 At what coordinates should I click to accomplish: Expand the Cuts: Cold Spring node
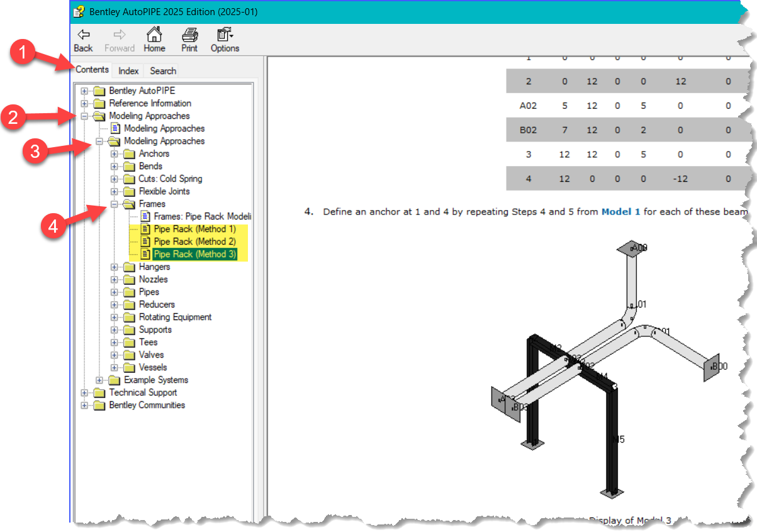[115, 179]
